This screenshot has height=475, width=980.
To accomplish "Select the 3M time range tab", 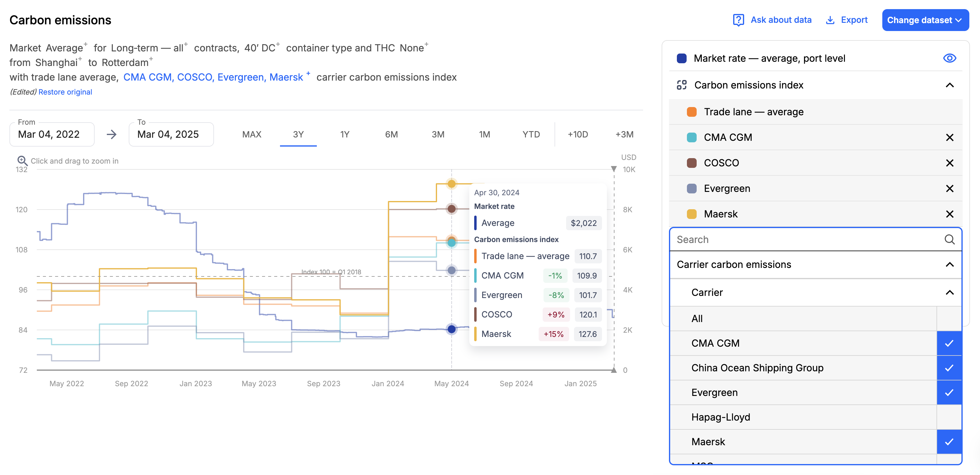I will [x=438, y=134].
